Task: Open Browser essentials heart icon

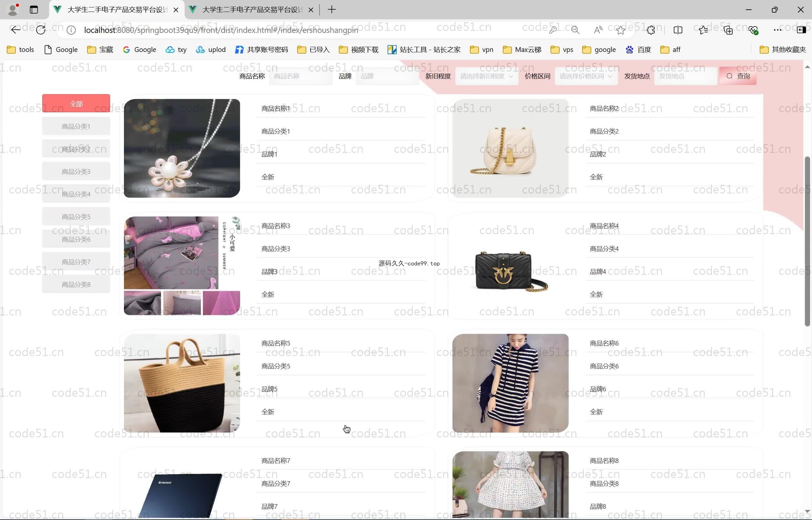Action: [x=753, y=30]
